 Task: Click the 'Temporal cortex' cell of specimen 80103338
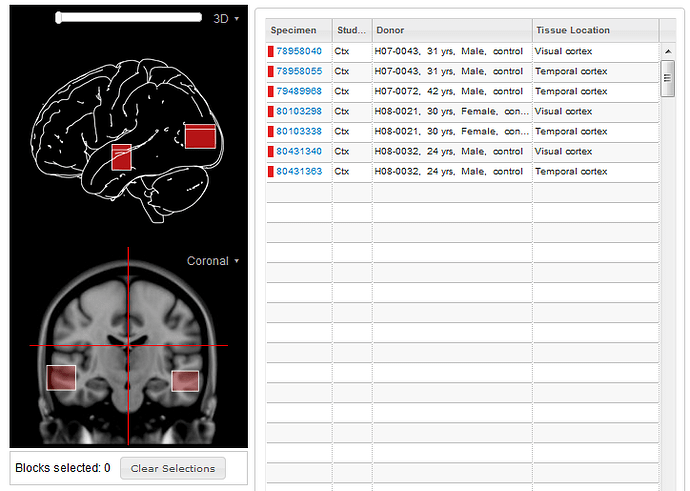point(595,131)
